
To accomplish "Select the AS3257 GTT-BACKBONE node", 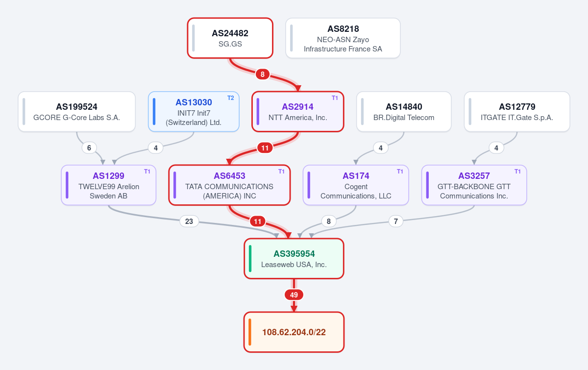I will 474,185.
